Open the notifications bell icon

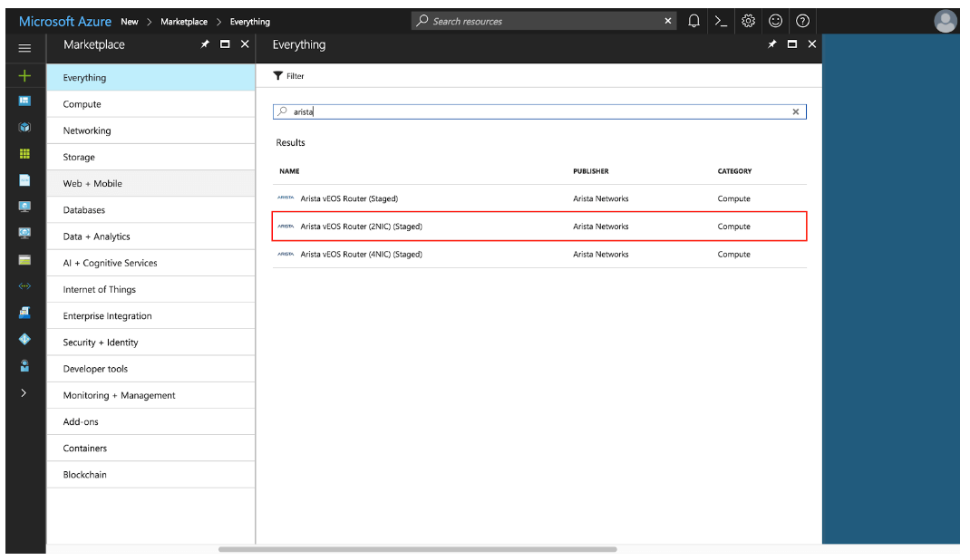pyautogui.click(x=694, y=21)
